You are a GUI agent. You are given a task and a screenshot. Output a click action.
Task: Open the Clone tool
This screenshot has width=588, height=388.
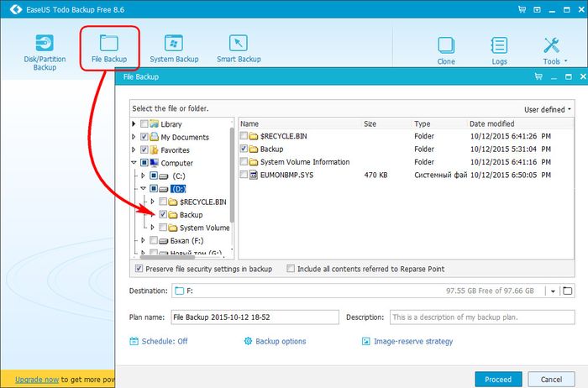click(x=446, y=50)
